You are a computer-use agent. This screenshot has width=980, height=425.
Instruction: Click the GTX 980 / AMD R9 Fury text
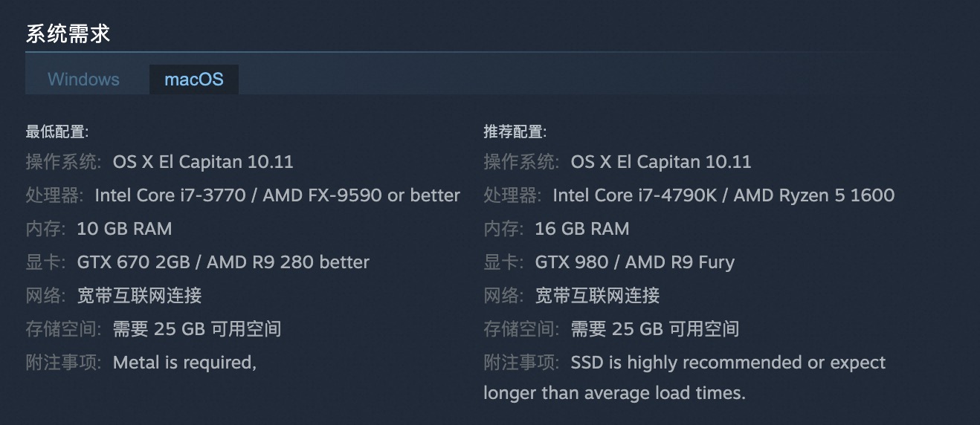pos(634,262)
